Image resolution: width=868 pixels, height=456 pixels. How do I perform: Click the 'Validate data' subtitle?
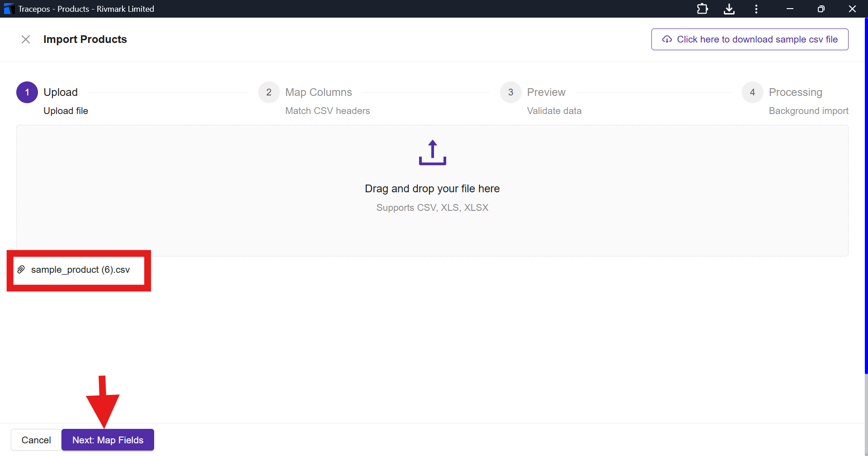click(x=554, y=111)
